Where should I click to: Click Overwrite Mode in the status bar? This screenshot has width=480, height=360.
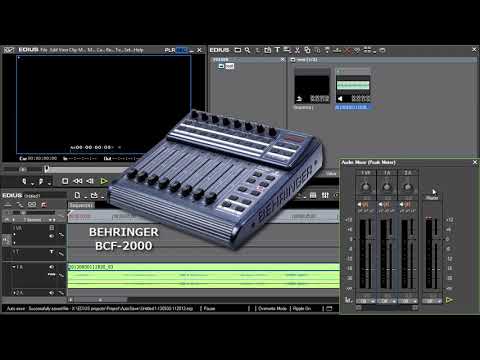point(272,309)
